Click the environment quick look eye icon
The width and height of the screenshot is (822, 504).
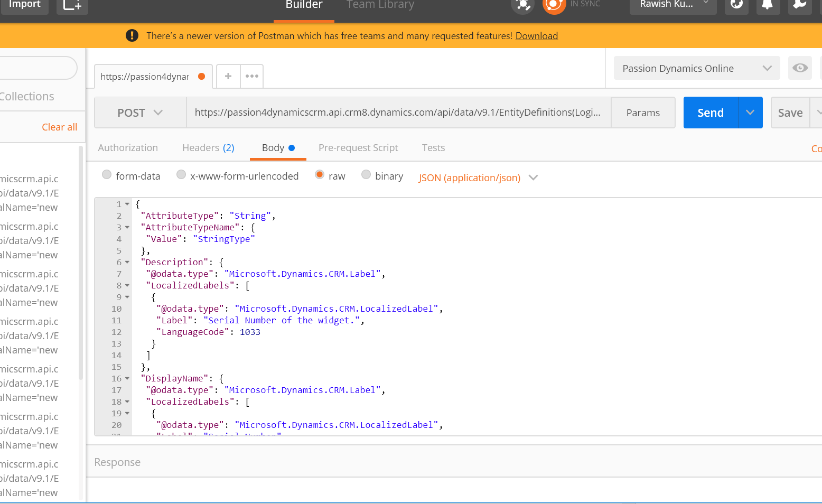(800, 68)
